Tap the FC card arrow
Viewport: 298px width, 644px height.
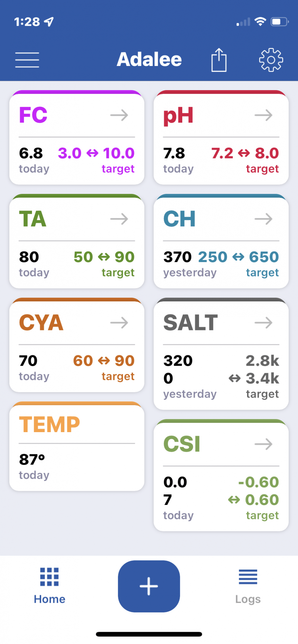click(x=119, y=115)
